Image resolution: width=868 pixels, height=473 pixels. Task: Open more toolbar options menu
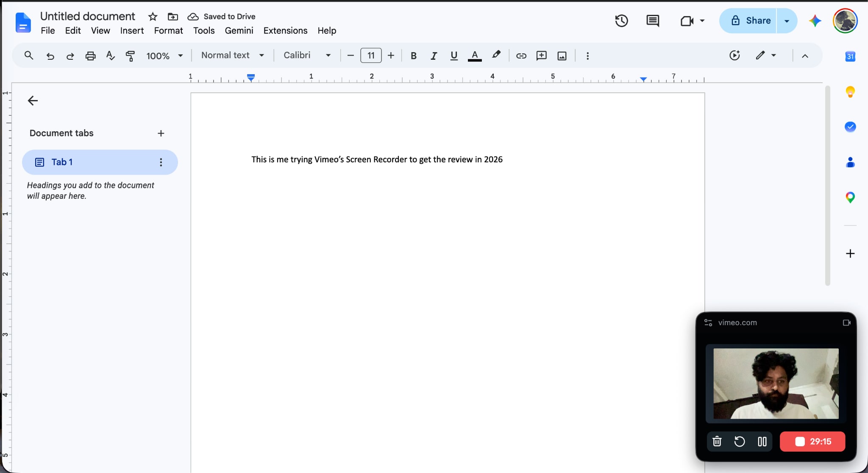[587, 56]
